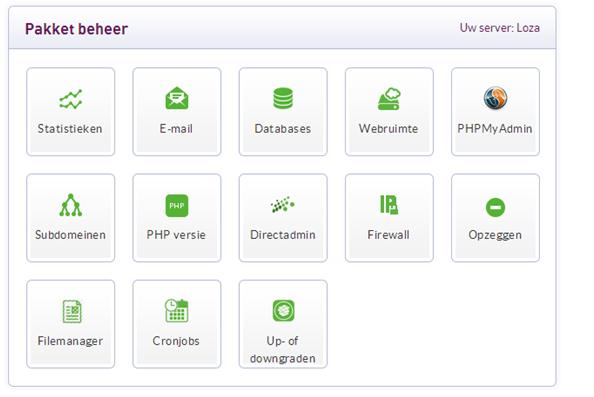Image resolution: width=594 pixels, height=397 pixels.
Task: Open the Subdomeinen tree icon
Action: (70, 205)
